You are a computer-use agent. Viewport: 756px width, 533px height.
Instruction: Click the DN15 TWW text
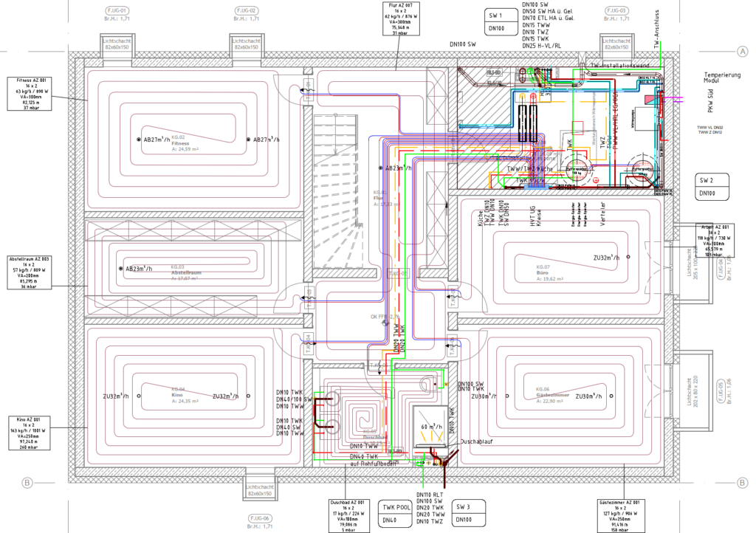click(x=536, y=25)
